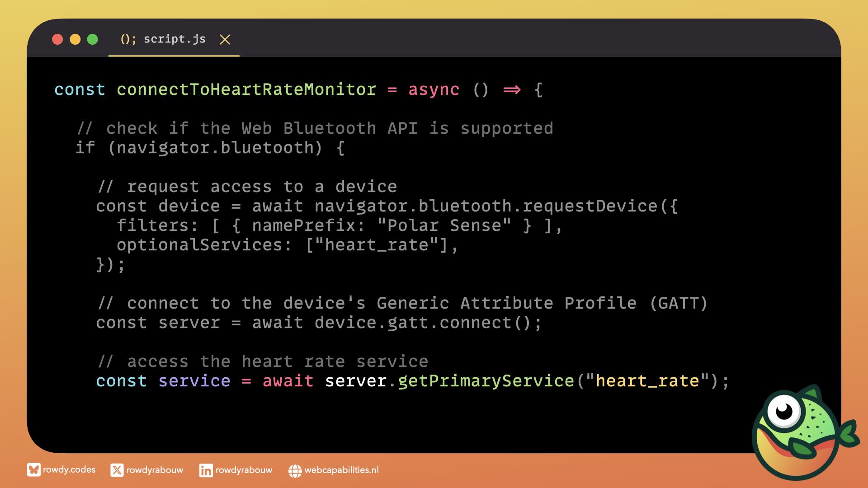This screenshot has height=488, width=868.
Task: Click the async keyword in first line
Action: 434,89
